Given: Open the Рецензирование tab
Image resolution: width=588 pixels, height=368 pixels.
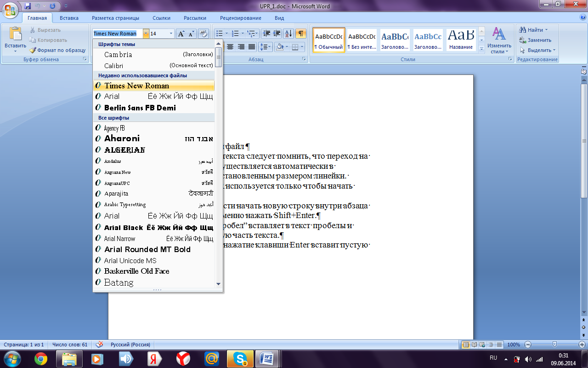Looking at the screenshot, I should (x=240, y=18).
